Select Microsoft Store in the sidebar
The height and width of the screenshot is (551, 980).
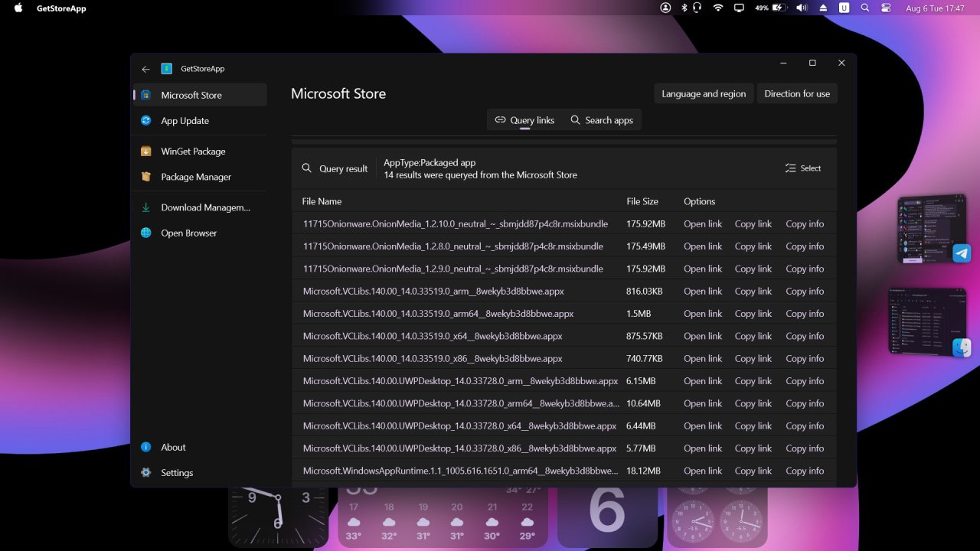coord(191,96)
